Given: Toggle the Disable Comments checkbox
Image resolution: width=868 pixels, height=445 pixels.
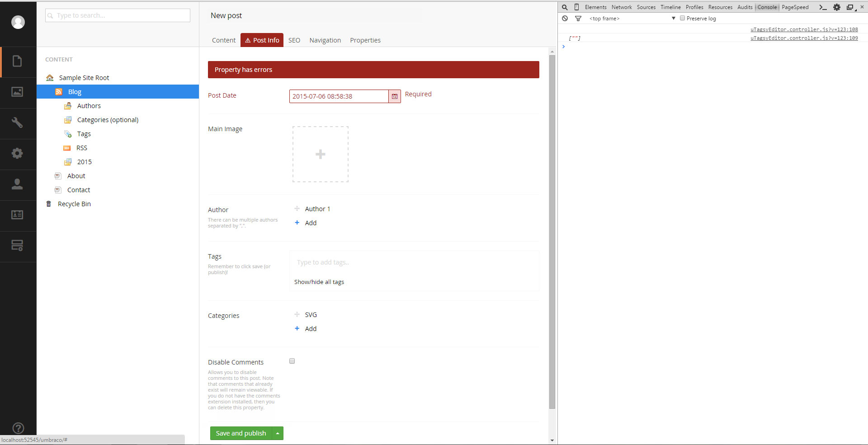Looking at the screenshot, I should (x=292, y=361).
